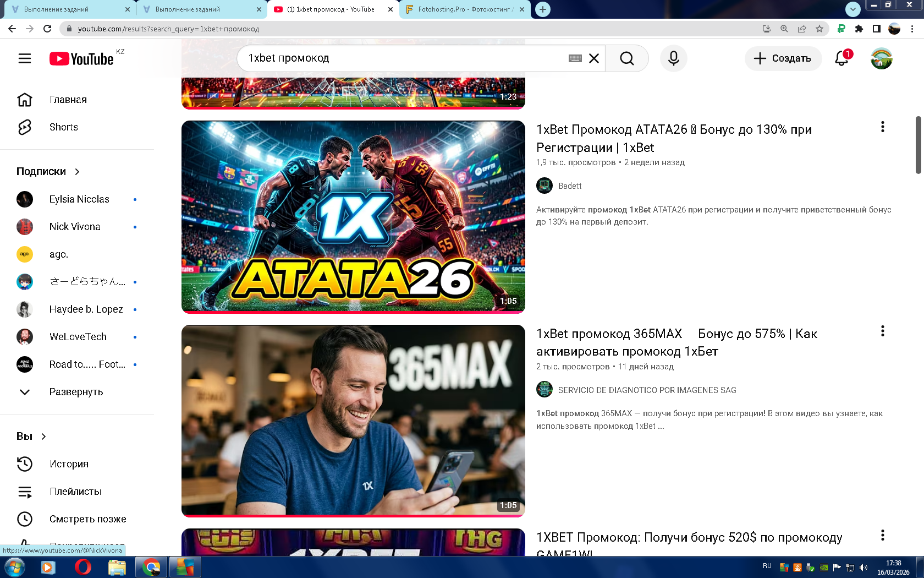
Task: Open SERVICIO DE DIAGNOTICO channel link
Action: coord(647,390)
